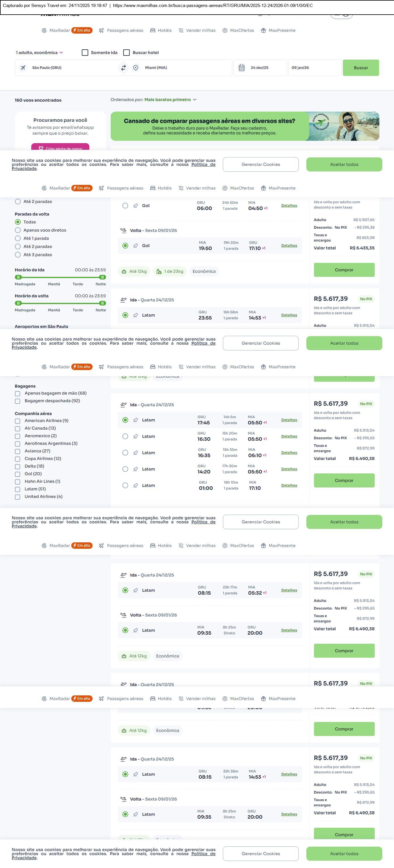Click the landing plane icon beside Volta - Sexta 09/01/26
This screenshot has height=868, width=394.
(x=123, y=230)
